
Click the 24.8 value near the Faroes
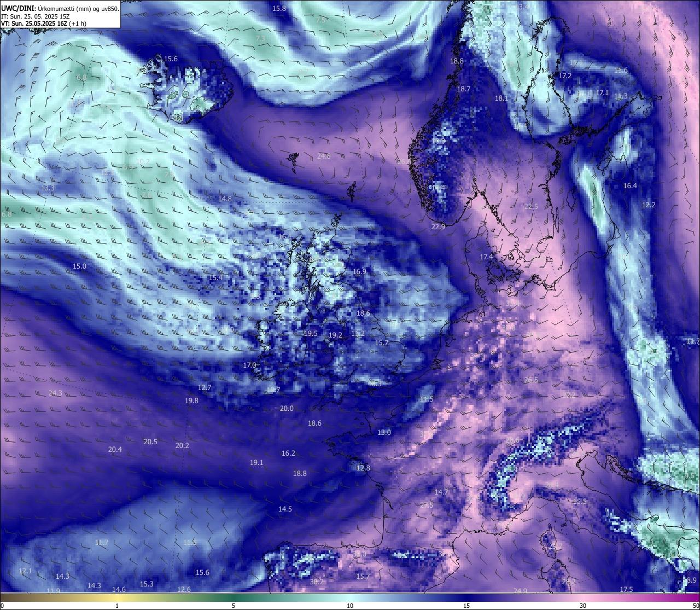(324, 156)
